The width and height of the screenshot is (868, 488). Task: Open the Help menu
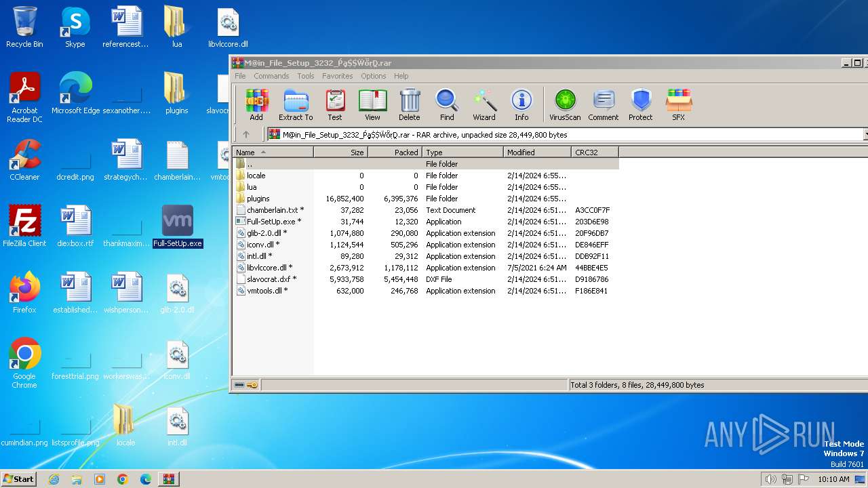(x=401, y=76)
